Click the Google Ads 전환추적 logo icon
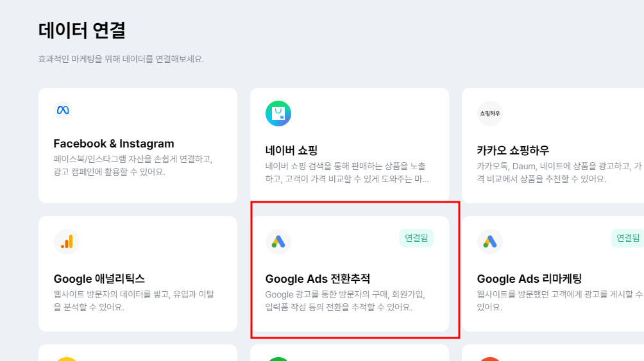Screen dimensions: 644x361 pos(278,242)
